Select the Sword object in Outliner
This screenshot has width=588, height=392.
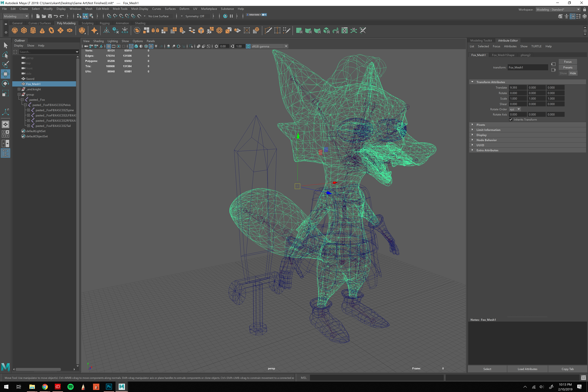[30, 79]
